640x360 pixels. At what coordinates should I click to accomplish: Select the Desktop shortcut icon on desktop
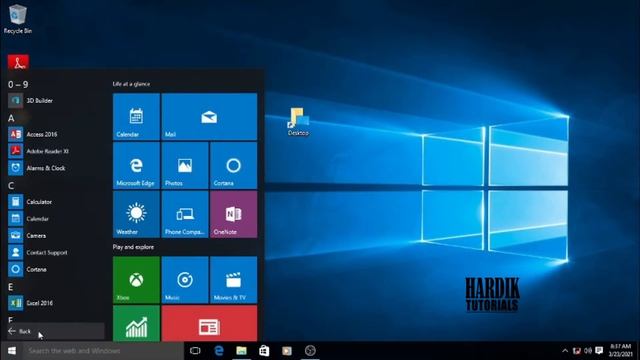click(298, 122)
